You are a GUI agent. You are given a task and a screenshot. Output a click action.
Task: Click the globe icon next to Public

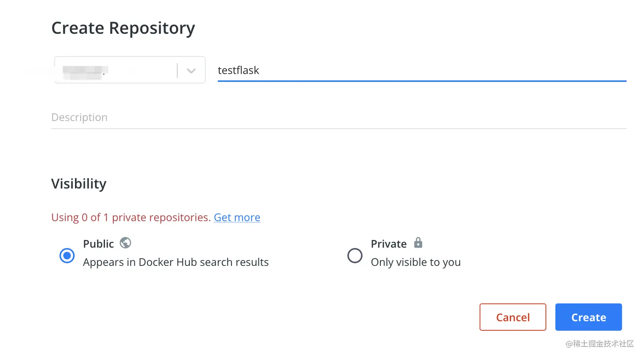(125, 243)
